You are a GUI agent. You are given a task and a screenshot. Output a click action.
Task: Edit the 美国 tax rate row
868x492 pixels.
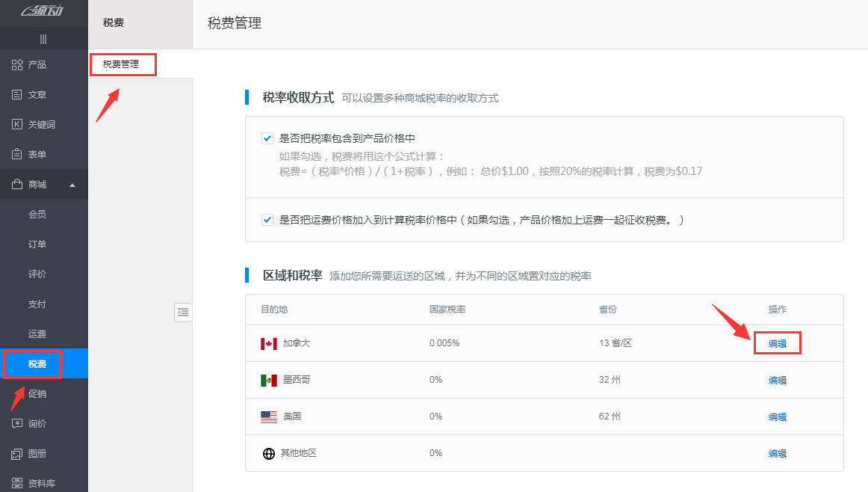pyautogui.click(x=777, y=417)
